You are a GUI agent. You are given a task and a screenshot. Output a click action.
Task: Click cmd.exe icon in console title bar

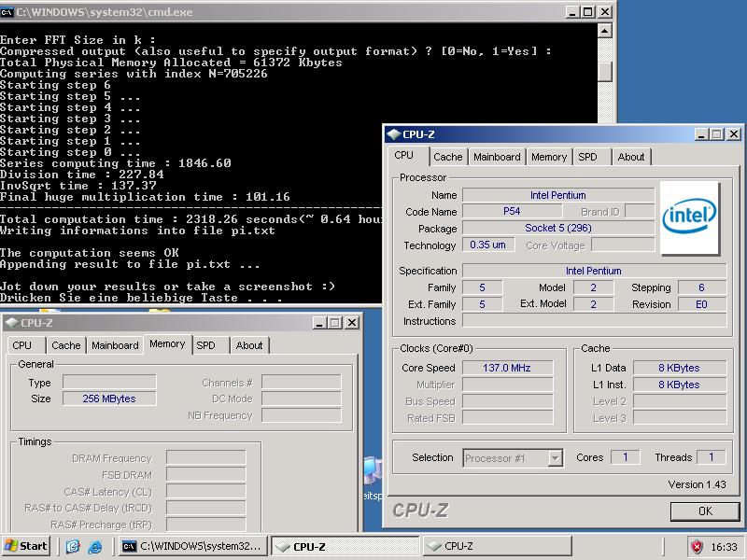click(x=7, y=12)
